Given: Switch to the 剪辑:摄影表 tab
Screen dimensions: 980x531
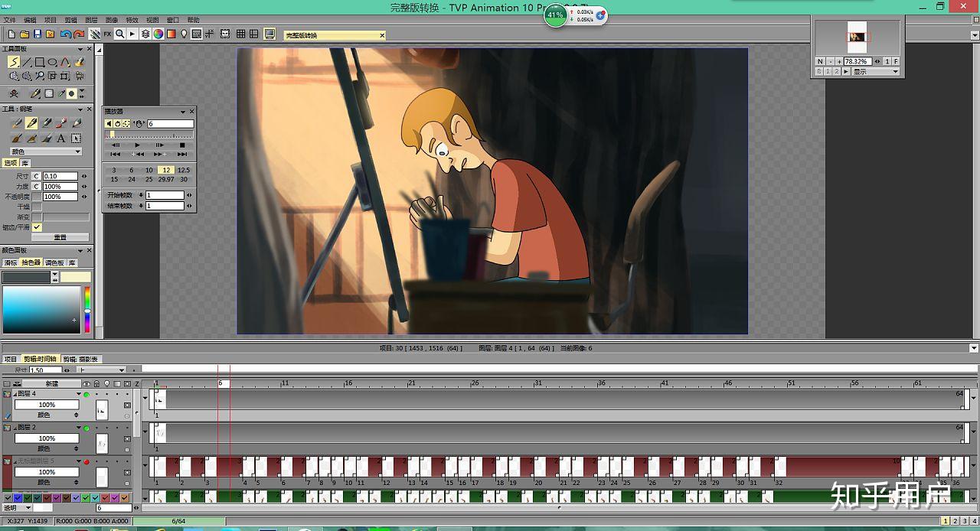Looking at the screenshot, I should click(x=80, y=359).
